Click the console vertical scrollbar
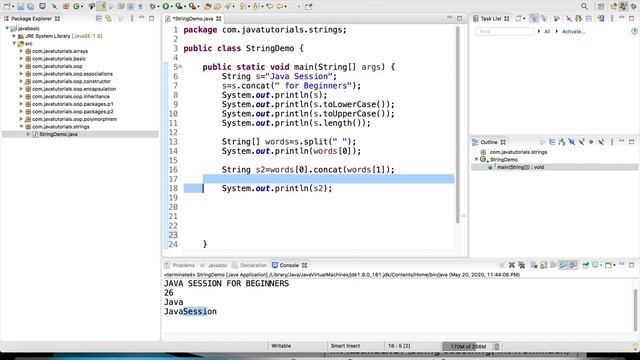The width and height of the screenshot is (640, 360). (635, 309)
